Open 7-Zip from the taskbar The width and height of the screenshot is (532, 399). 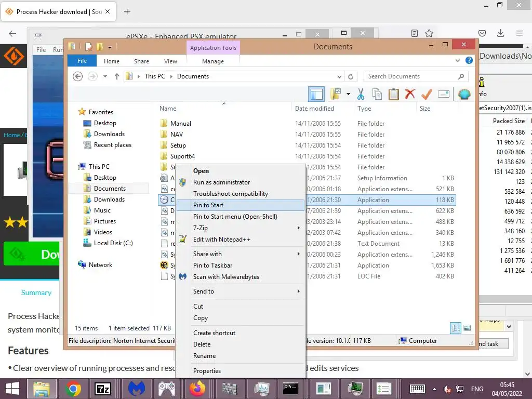[x=103, y=389]
